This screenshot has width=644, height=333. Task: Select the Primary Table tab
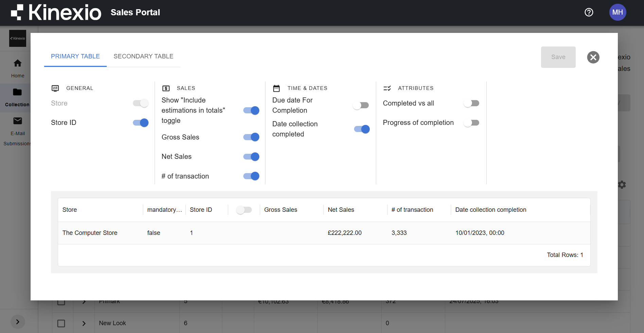point(75,56)
